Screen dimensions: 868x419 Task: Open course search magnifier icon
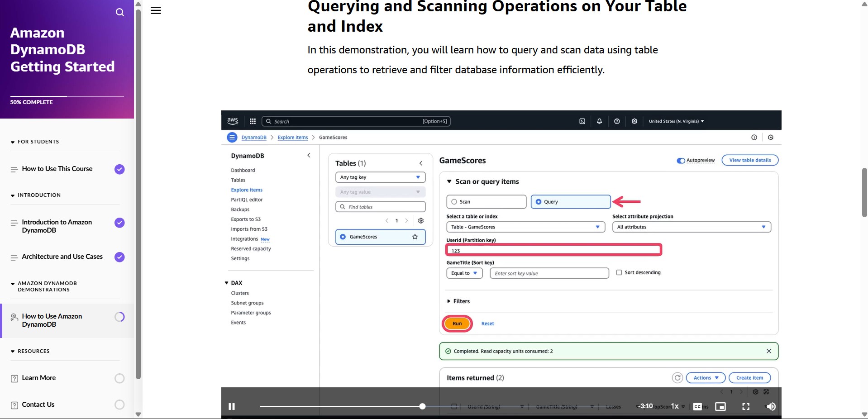tap(120, 12)
